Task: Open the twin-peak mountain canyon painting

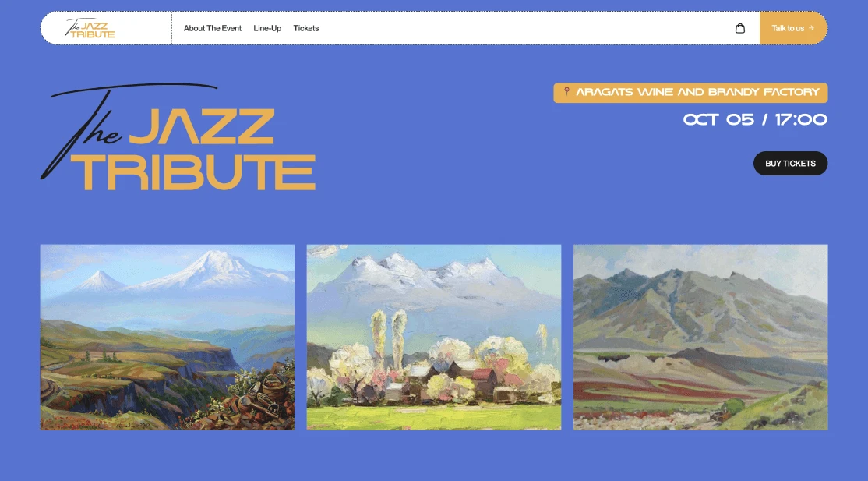Action: click(x=168, y=338)
